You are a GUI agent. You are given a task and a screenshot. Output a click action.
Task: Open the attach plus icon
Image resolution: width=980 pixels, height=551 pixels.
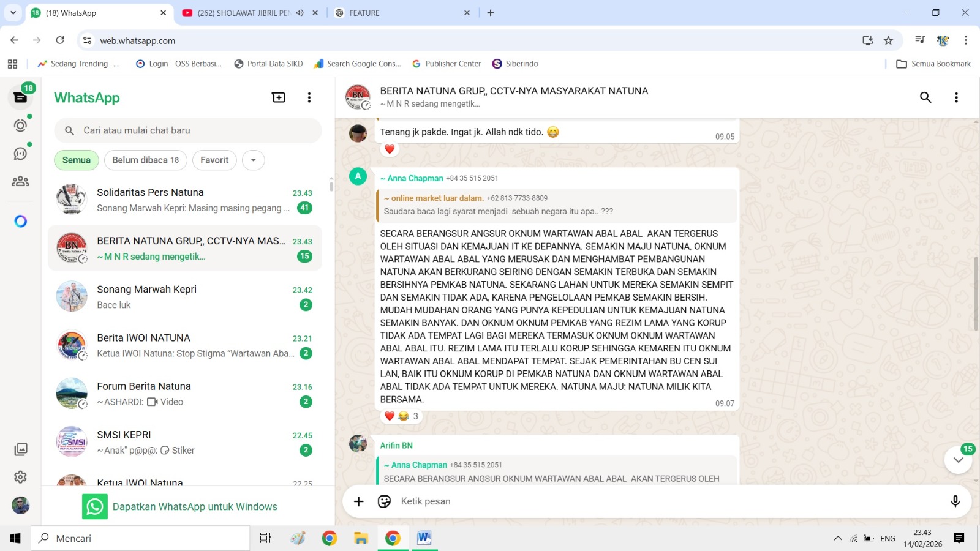coord(359,501)
